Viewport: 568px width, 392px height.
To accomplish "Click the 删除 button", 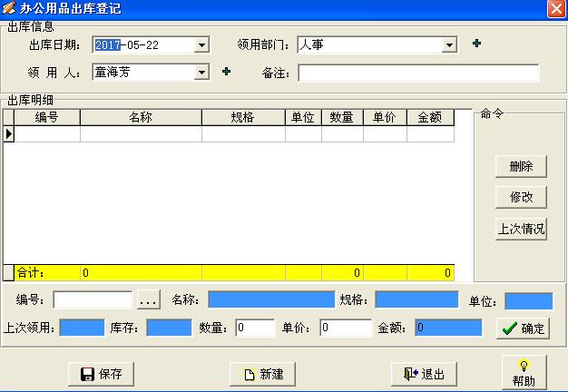I will pos(521,166).
